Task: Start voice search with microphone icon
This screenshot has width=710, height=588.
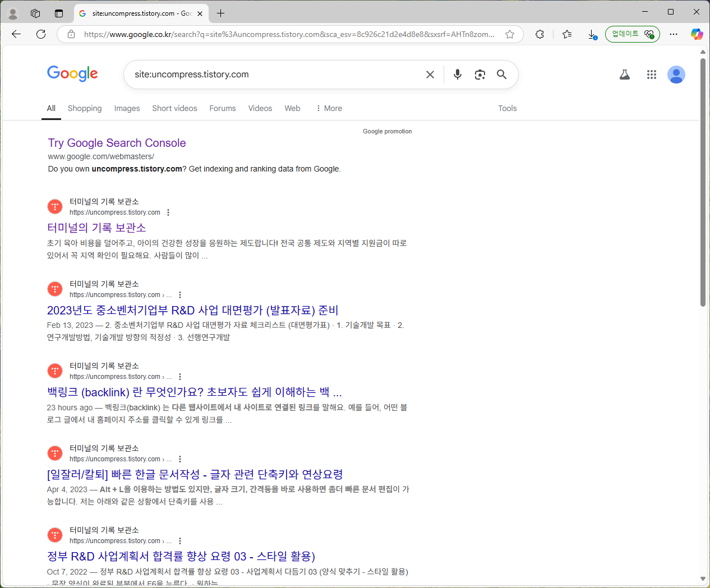Action: [x=458, y=75]
